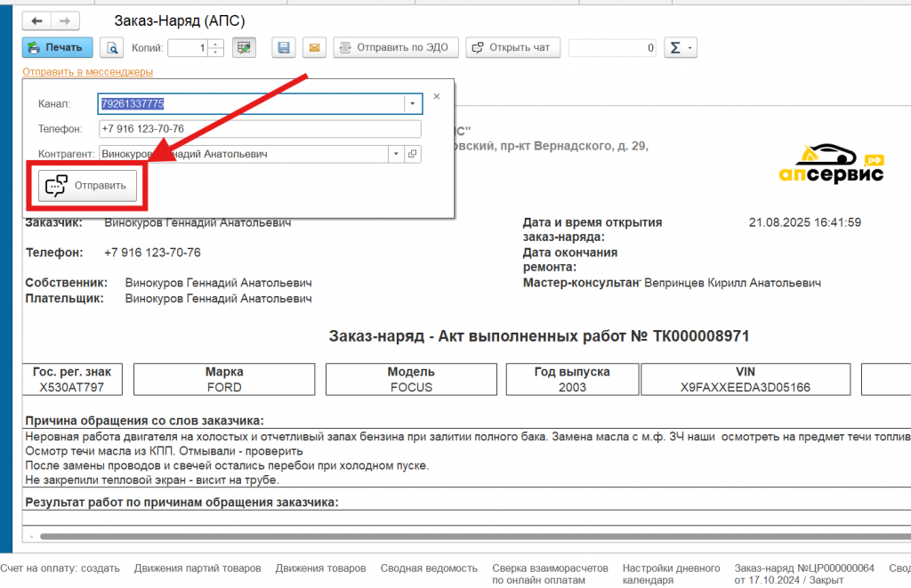Open the sigma sum dropdown

681,48
